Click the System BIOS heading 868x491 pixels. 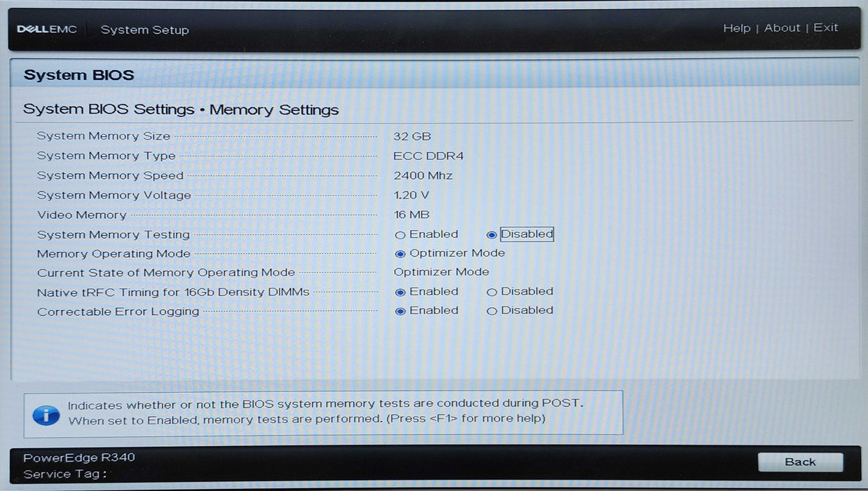click(x=79, y=75)
